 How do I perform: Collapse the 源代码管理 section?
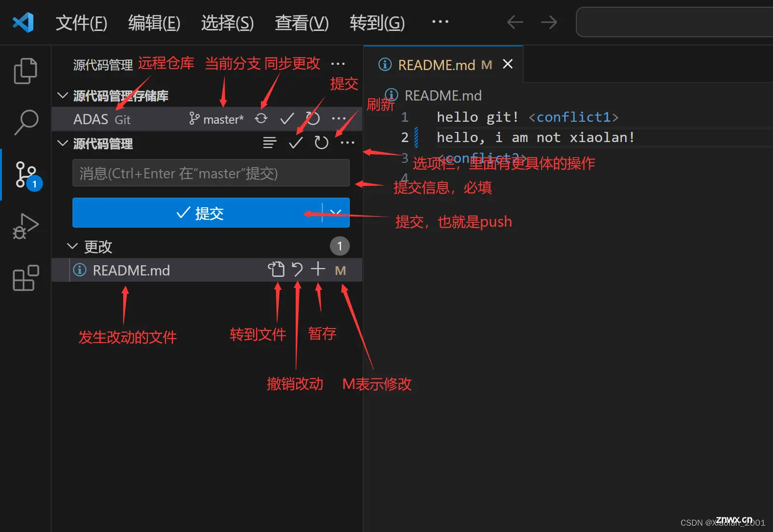coord(62,143)
